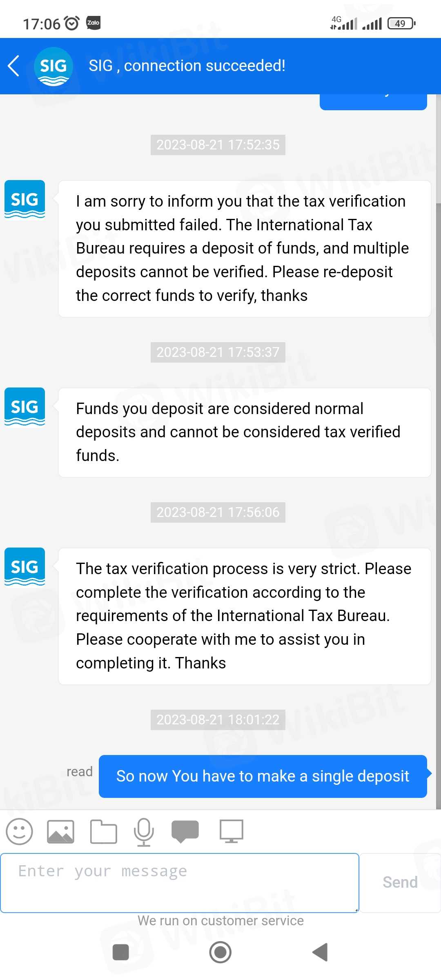Tap the Android back triangle button

coord(321,952)
